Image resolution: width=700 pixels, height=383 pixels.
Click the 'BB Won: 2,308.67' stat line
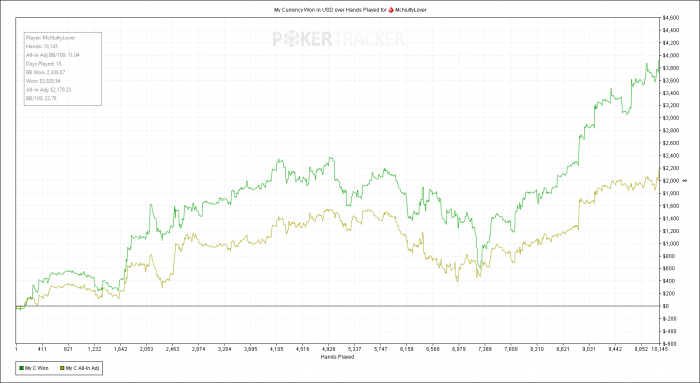click(46, 72)
